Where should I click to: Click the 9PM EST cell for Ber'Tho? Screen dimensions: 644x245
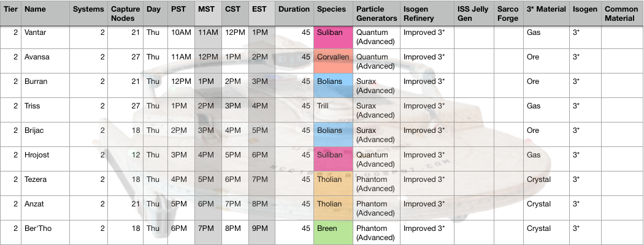point(260,228)
